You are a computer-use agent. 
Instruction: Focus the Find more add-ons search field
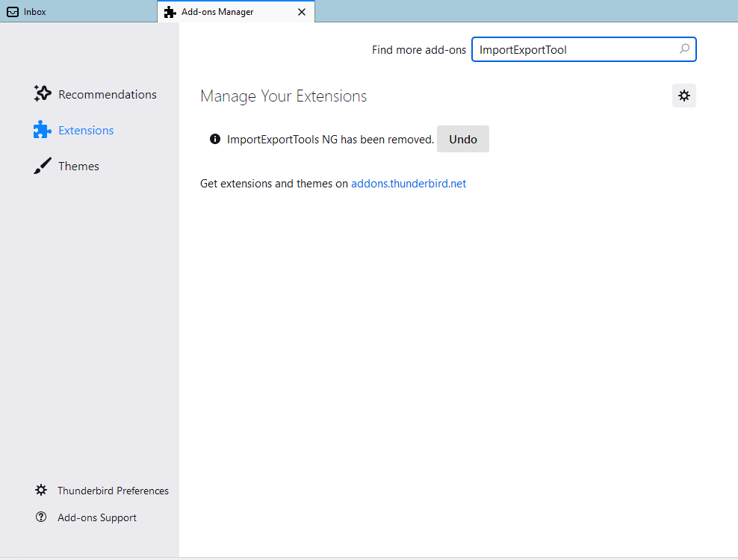tap(583, 49)
